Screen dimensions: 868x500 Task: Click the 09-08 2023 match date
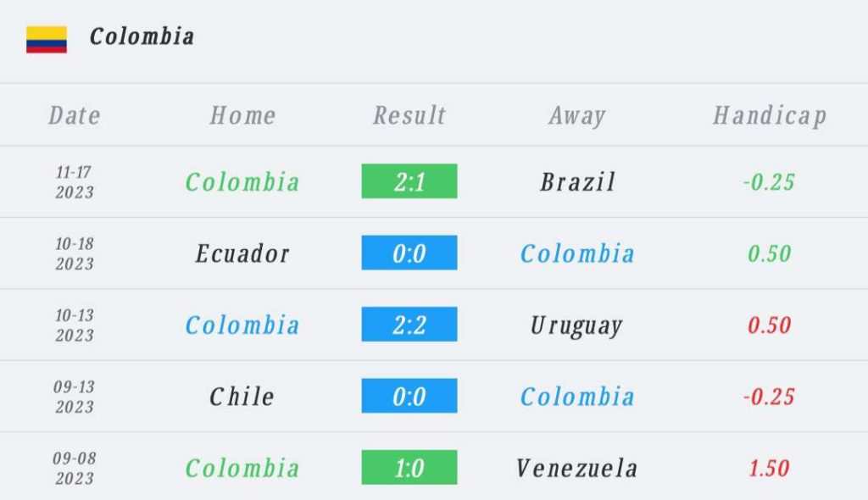pyautogui.click(x=75, y=468)
